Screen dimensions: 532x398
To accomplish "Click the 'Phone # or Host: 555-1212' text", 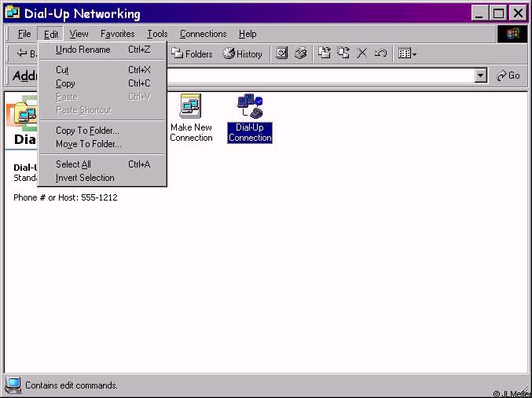I will click(x=65, y=197).
